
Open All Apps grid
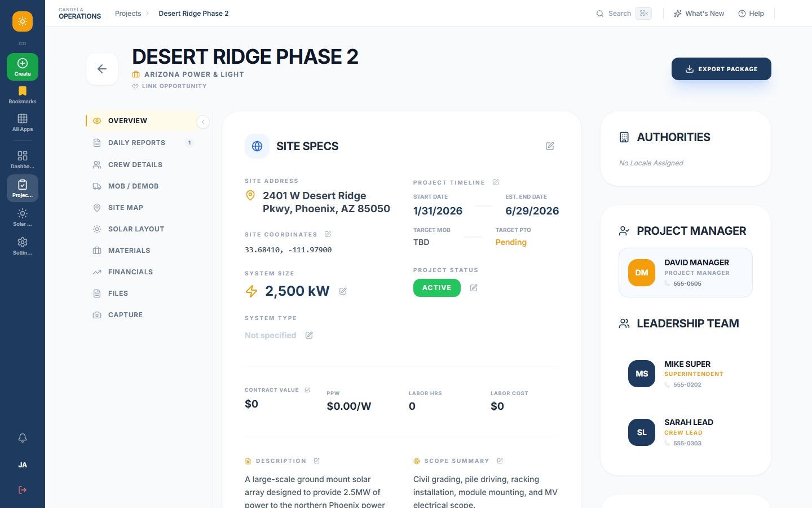23,122
